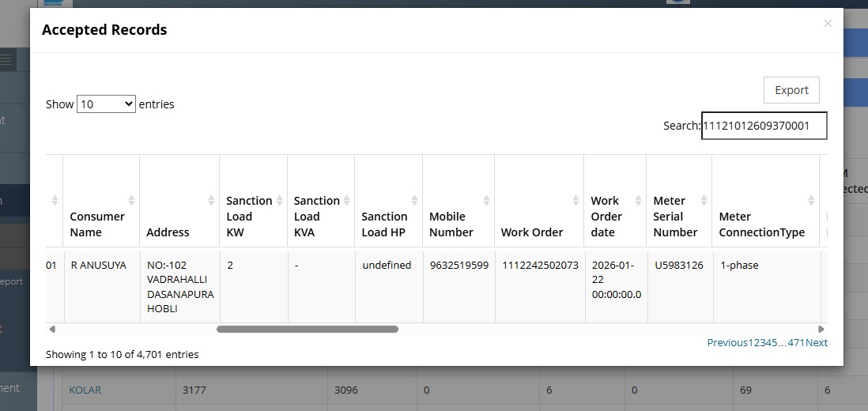The width and height of the screenshot is (868, 411).
Task: Sort by Work Order column
Action: pos(539,200)
